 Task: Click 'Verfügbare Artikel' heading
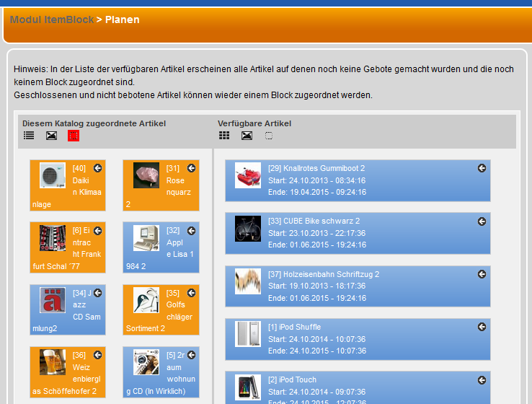point(254,123)
